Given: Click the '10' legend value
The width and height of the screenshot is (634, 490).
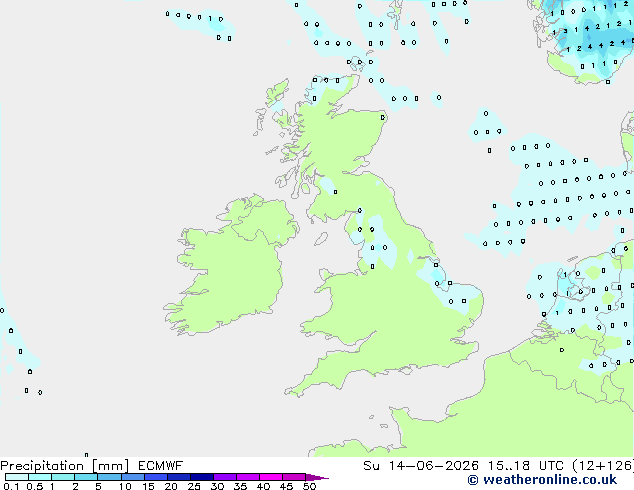Looking at the screenshot, I should pos(125,486).
